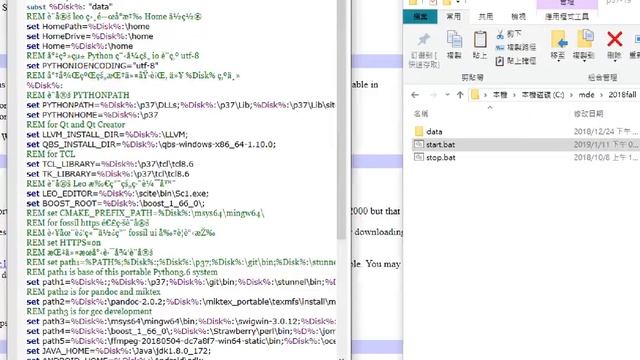640x360 pixels.
Task: Click the line set PYTHONHOME
Action: pos(92,115)
